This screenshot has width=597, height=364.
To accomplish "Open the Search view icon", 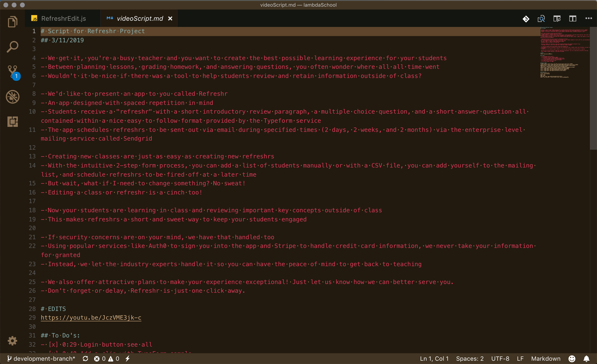I will pos(13,46).
